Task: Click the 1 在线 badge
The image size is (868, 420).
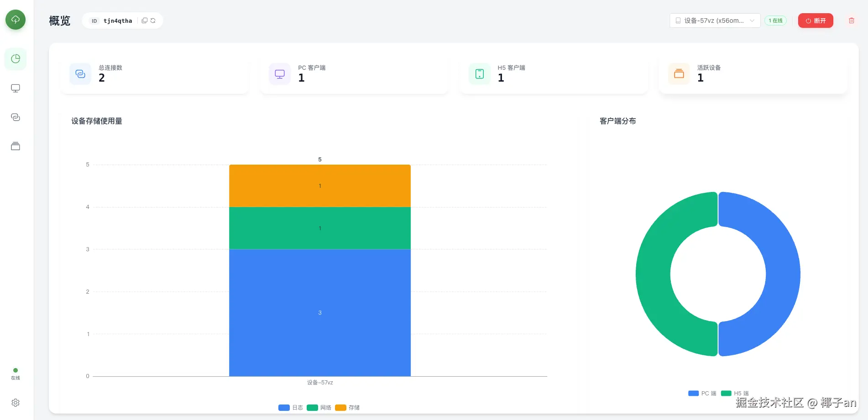Action: click(x=776, y=21)
